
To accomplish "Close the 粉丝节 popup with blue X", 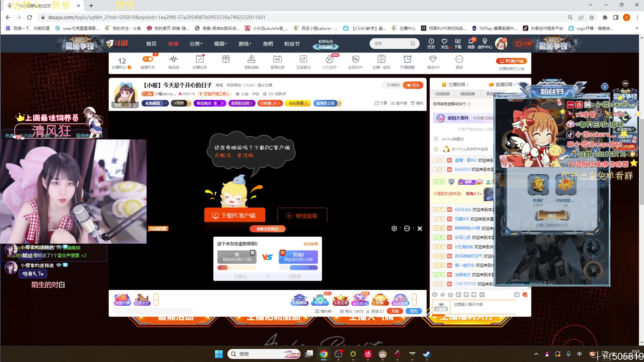I will pos(605,87).
